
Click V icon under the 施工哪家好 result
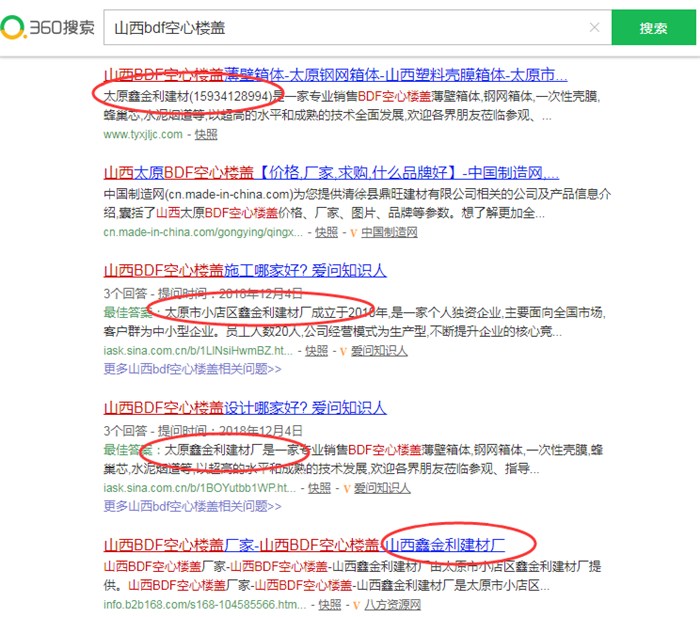pyautogui.click(x=343, y=351)
